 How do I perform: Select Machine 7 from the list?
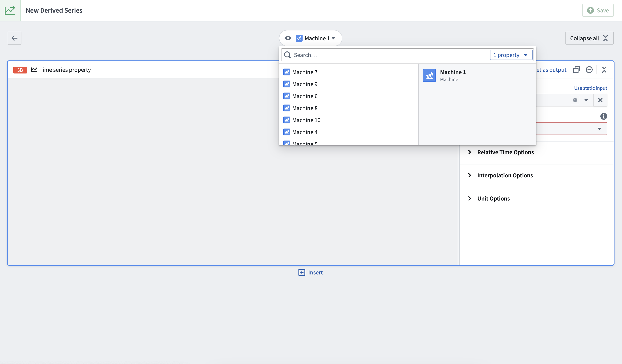coord(349,72)
